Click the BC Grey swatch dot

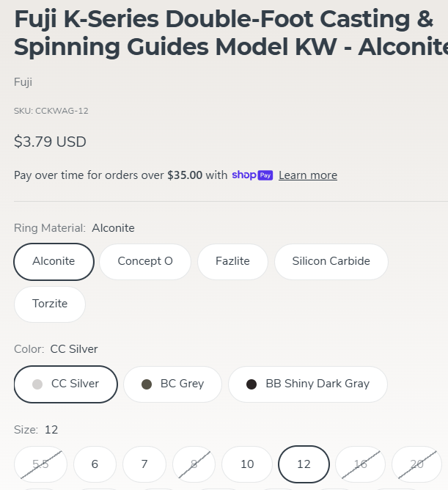click(147, 384)
